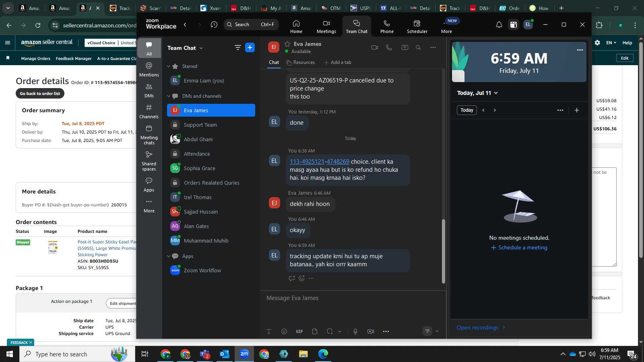This screenshot has height=362, width=644.
Task: Open Channels in Zoom sidebar
Action: coord(149,111)
